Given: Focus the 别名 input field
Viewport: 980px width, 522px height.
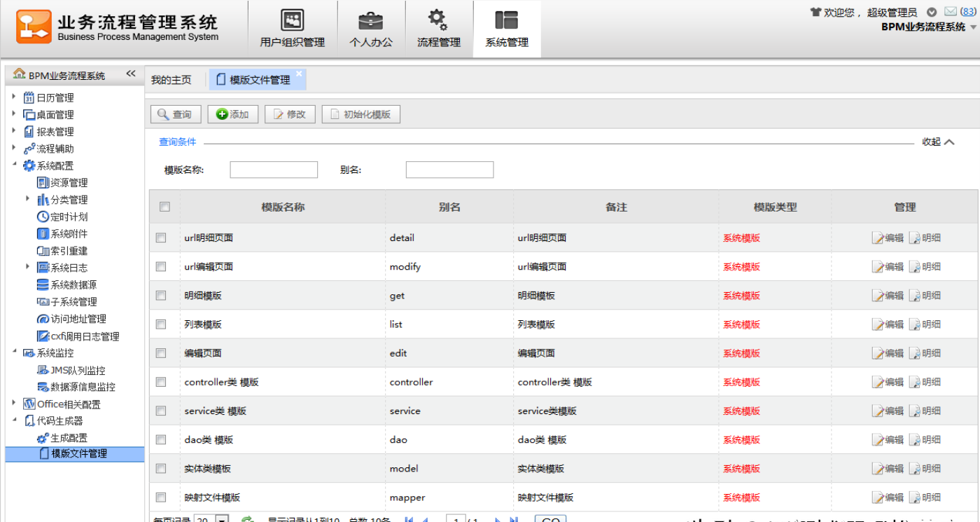Looking at the screenshot, I should click(x=449, y=170).
